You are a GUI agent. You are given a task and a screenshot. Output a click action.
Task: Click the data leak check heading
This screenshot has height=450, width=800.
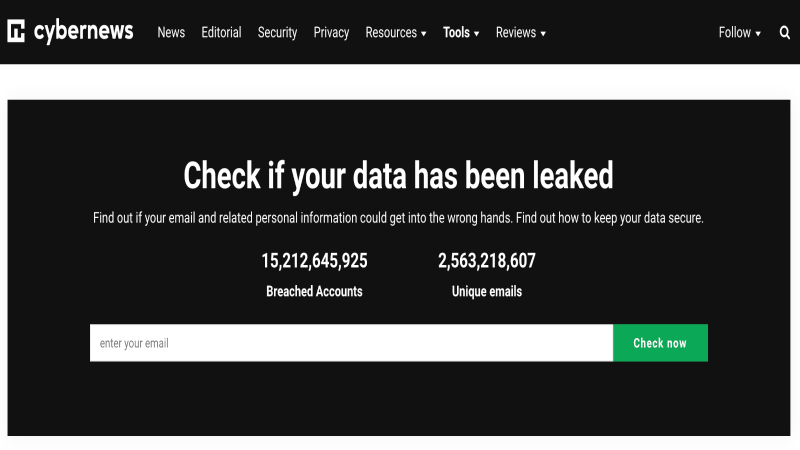[x=398, y=177]
